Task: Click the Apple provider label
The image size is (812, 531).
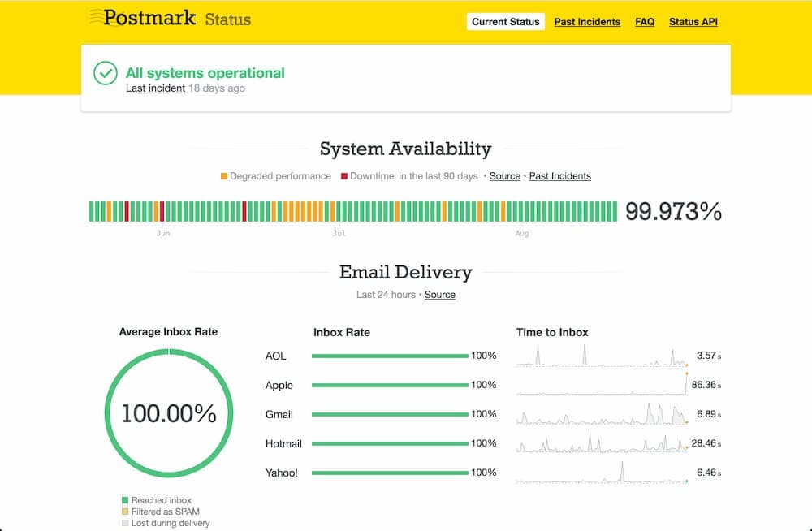Action: tap(279, 386)
